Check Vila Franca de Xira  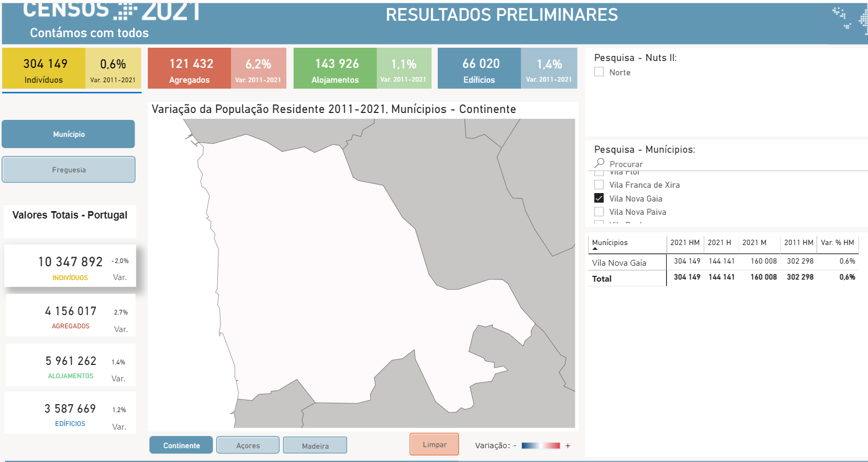click(599, 185)
